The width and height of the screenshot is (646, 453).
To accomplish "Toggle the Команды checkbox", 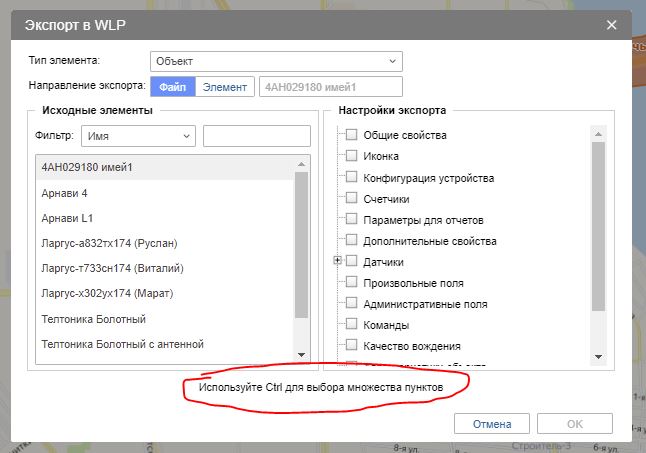I will pos(351,324).
